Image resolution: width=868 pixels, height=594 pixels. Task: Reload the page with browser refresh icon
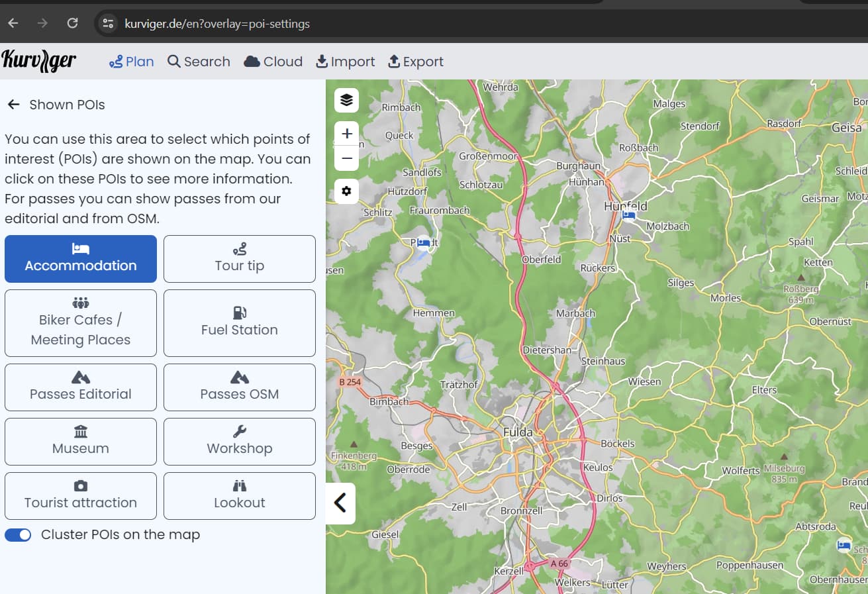pyautogui.click(x=73, y=23)
